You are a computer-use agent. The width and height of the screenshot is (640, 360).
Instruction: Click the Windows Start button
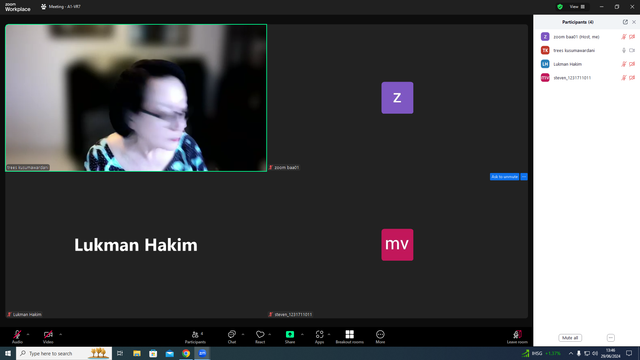[8, 353]
